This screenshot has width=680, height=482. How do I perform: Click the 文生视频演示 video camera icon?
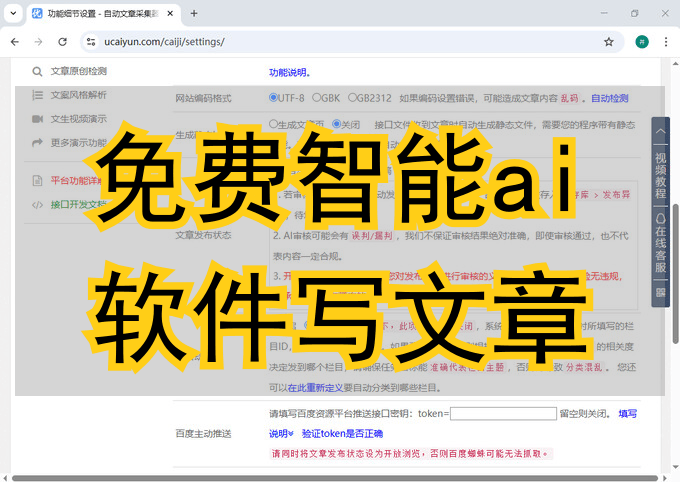(38, 118)
